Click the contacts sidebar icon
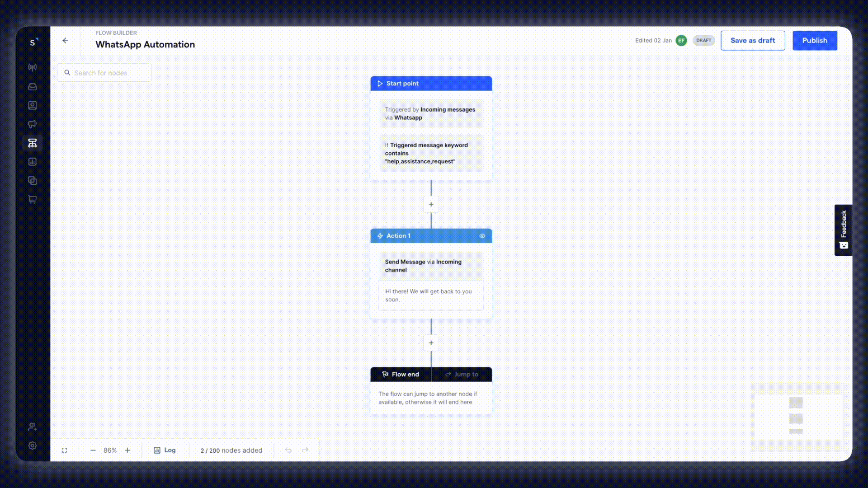This screenshot has height=488, width=868. [33, 105]
